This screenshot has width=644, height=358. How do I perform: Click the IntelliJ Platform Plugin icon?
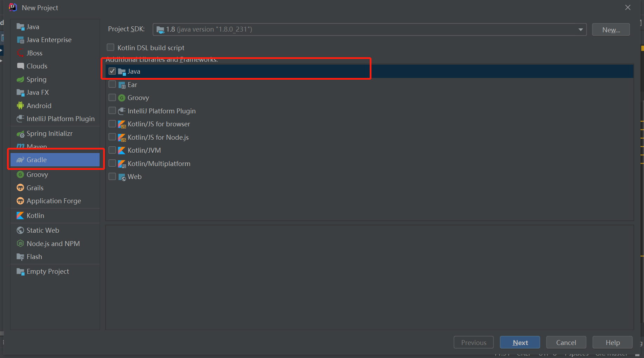pyautogui.click(x=20, y=119)
